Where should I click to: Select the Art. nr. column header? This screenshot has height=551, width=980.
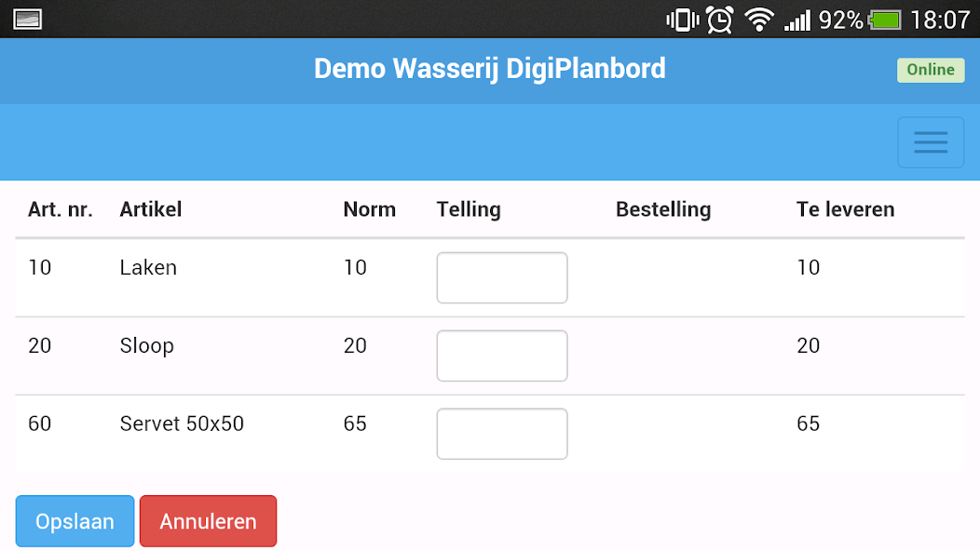coord(60,209)
